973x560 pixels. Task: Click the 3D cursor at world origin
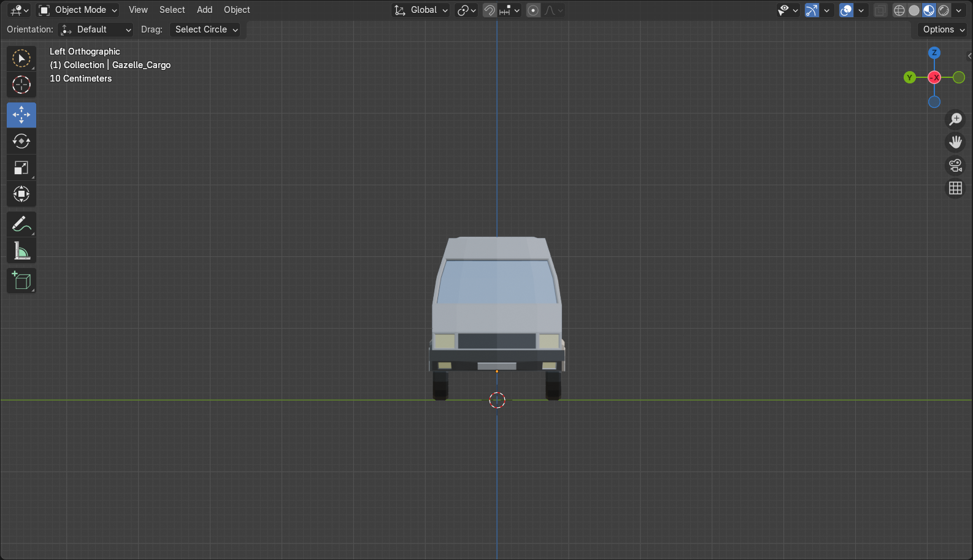[497, 401]
